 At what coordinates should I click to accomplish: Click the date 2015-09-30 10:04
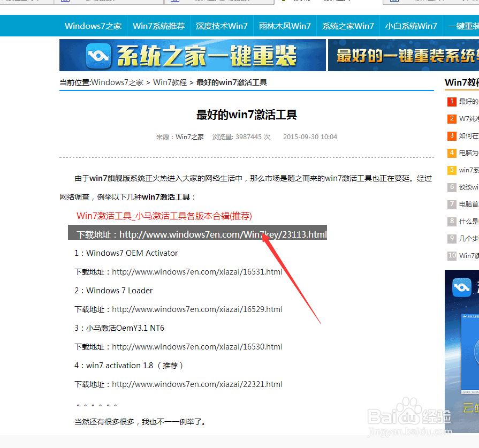310,137
